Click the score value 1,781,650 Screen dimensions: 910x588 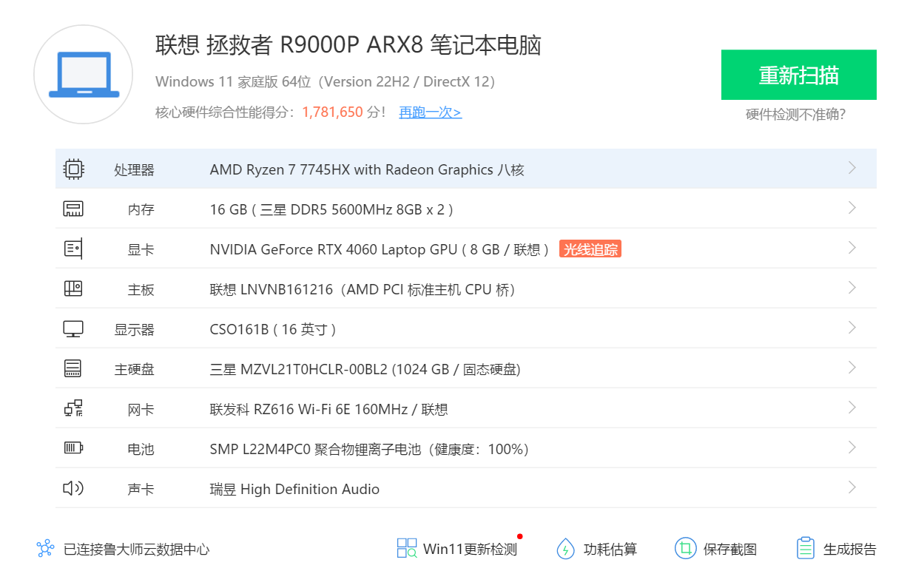[x=333, y=112]
